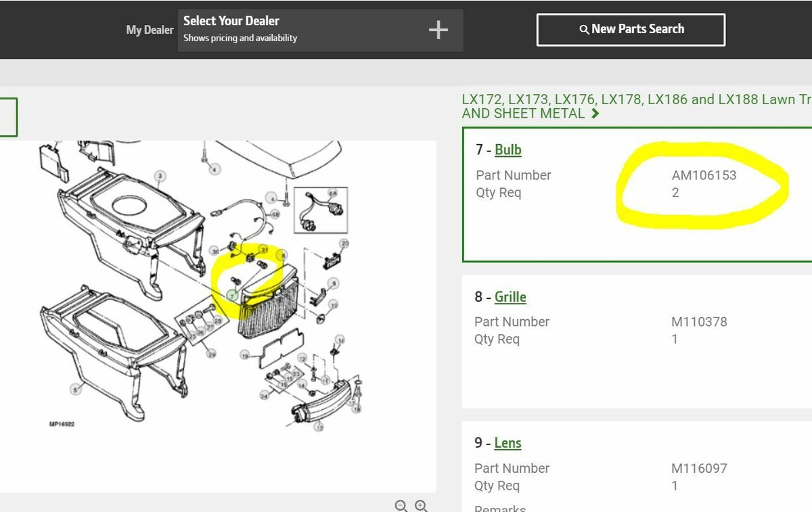Select callout 28 on the diagram

coord(217,321)
